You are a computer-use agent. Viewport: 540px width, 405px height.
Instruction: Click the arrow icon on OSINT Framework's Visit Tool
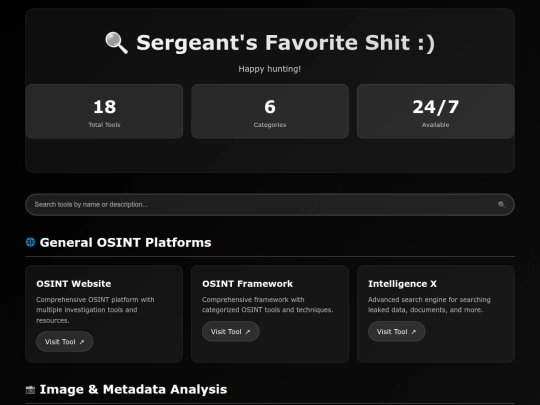(248, 332)
